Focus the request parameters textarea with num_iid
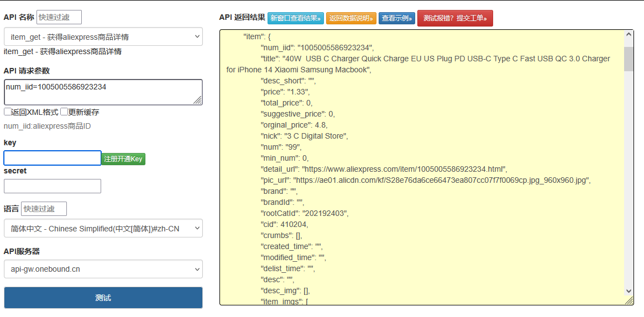Image resolution: width=644 pixels, height=317 pixels. coord(103,92)
